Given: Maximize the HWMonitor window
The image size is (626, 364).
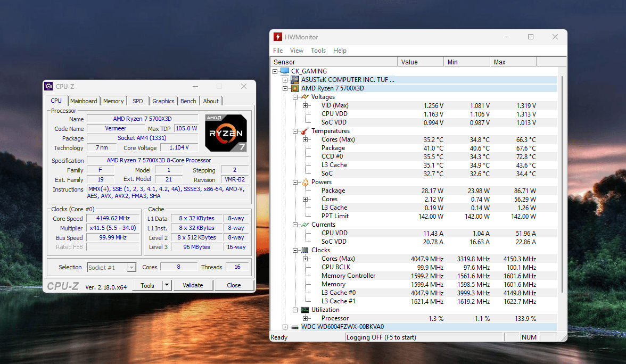Looking at the screenshot, I should pyautogui.click(x=531, y=37).
